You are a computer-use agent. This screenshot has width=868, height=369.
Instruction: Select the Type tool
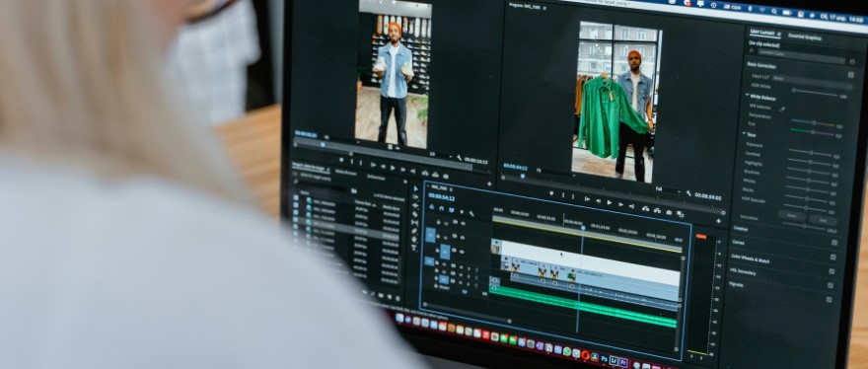pyautogui.click(x=413, y=248)
